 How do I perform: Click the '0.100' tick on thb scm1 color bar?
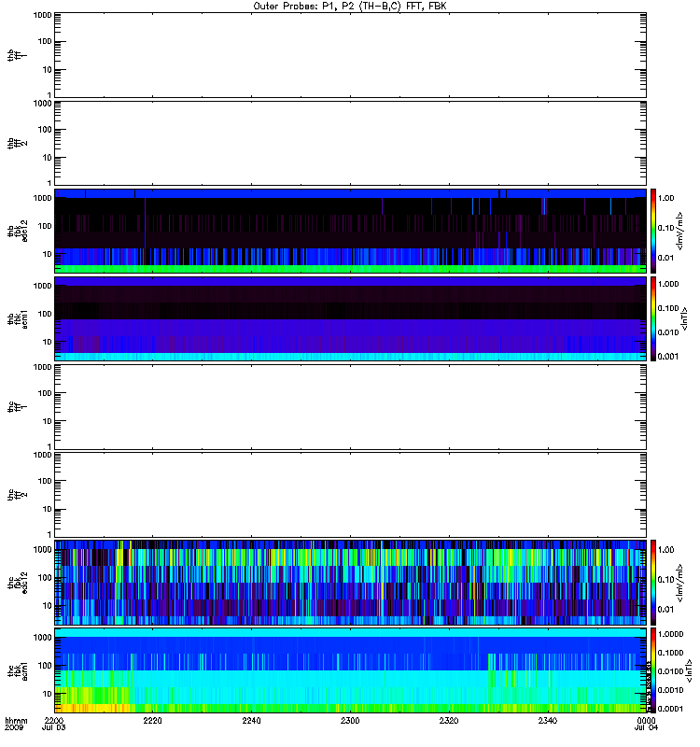(x=668, y=308)
